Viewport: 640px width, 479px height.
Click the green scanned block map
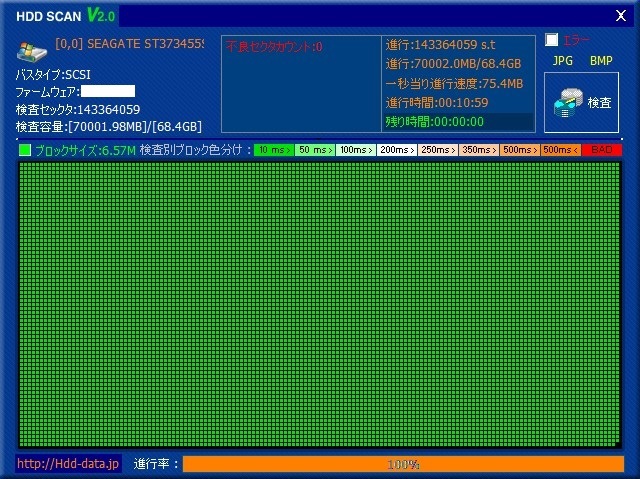[x=320, y=304]
